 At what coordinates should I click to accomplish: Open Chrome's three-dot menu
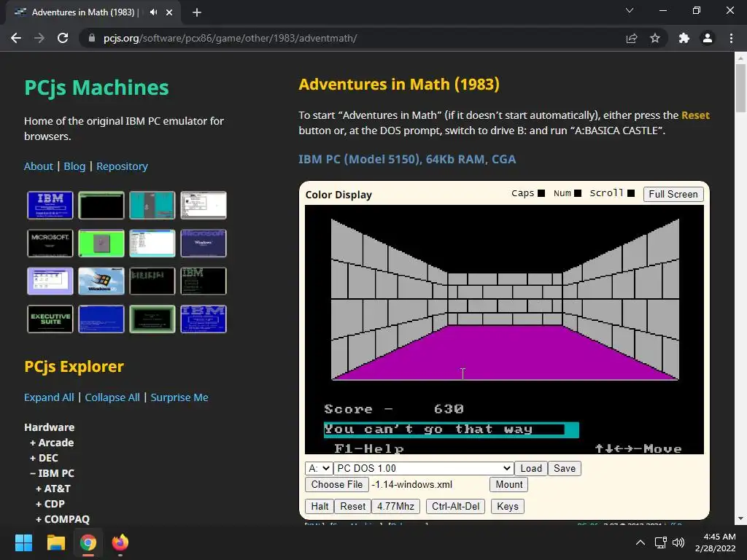(x=731, y=38)
